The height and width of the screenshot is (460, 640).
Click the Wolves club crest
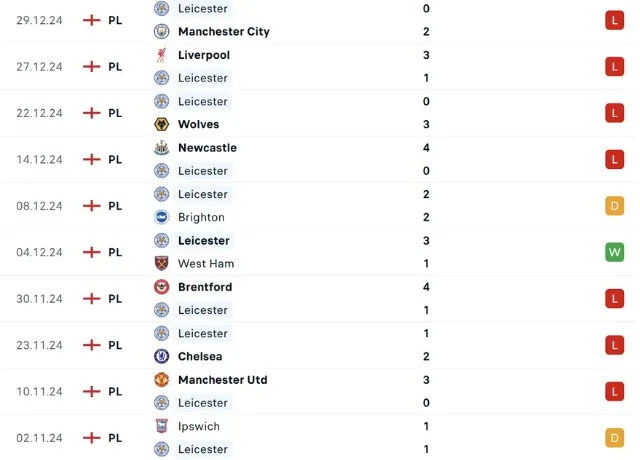point(161,124)
